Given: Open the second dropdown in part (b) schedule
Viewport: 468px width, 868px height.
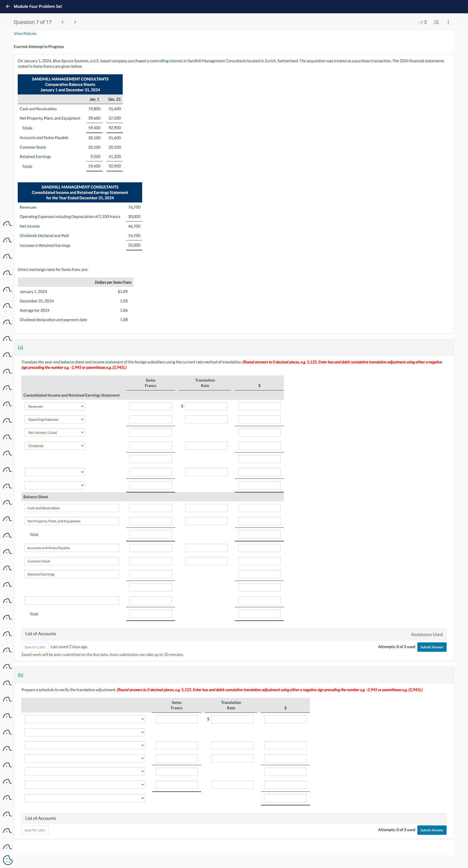Looking at the screenshot, I should (x=85, y=732).
